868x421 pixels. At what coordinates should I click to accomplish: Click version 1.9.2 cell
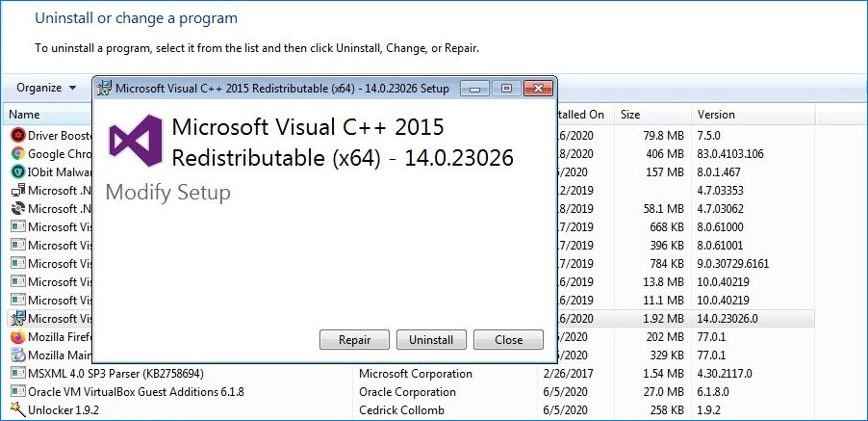click(708, 410)
